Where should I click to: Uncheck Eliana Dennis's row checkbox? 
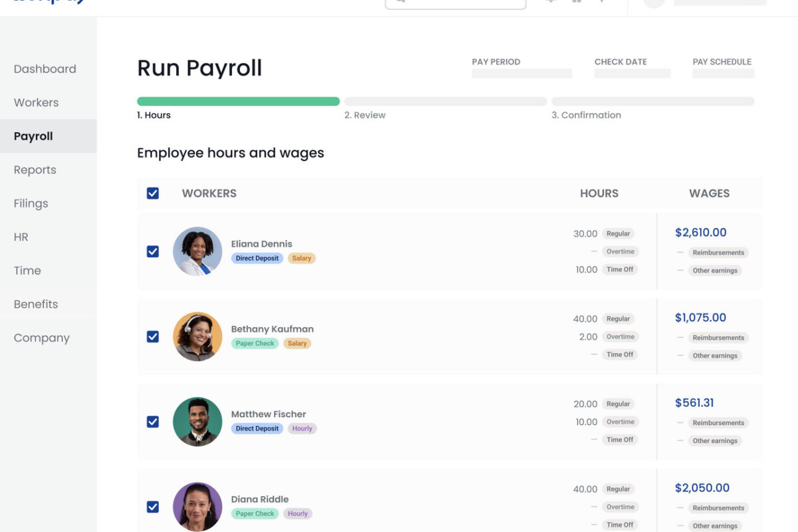[153, 251]
